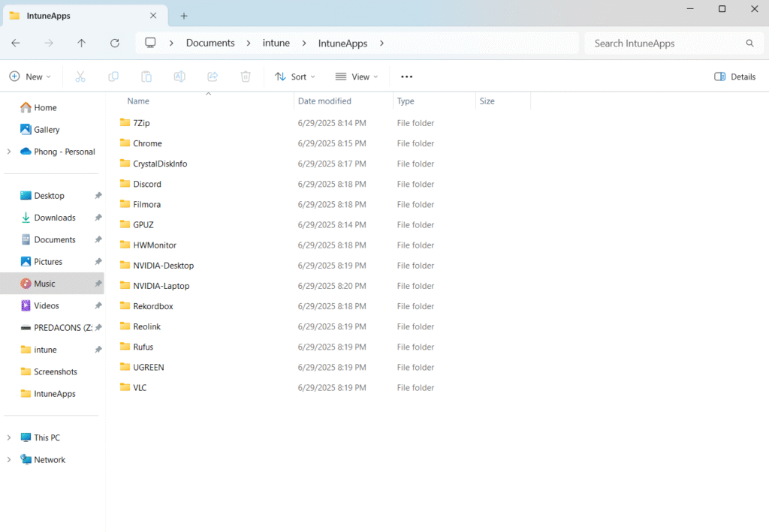Open the See more ellipsis menu

click(406, 77)
